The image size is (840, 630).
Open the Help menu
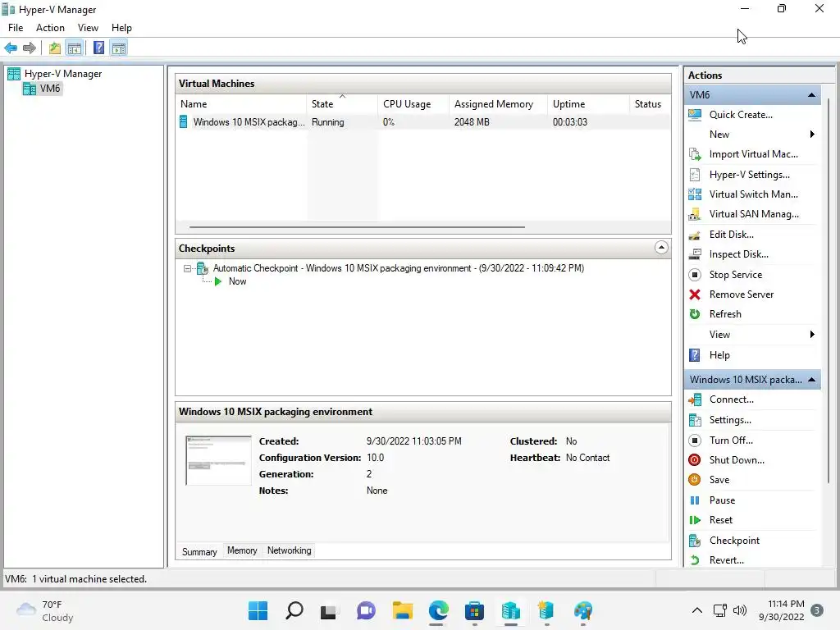(x=121, y=28)
